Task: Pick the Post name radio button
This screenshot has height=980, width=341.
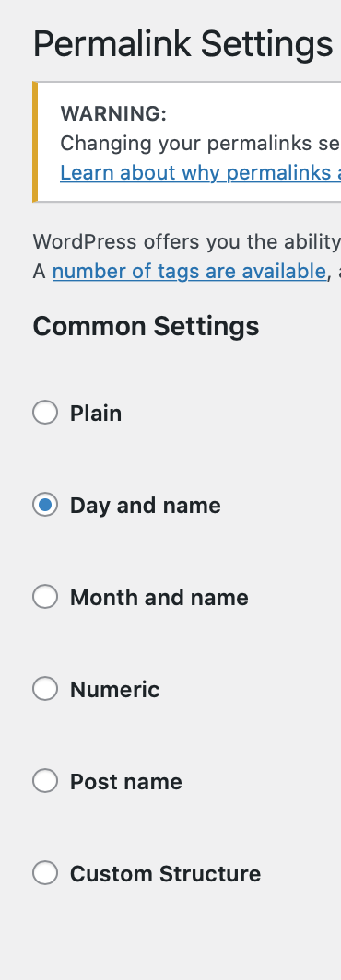Action: click(x=45, y=781)
